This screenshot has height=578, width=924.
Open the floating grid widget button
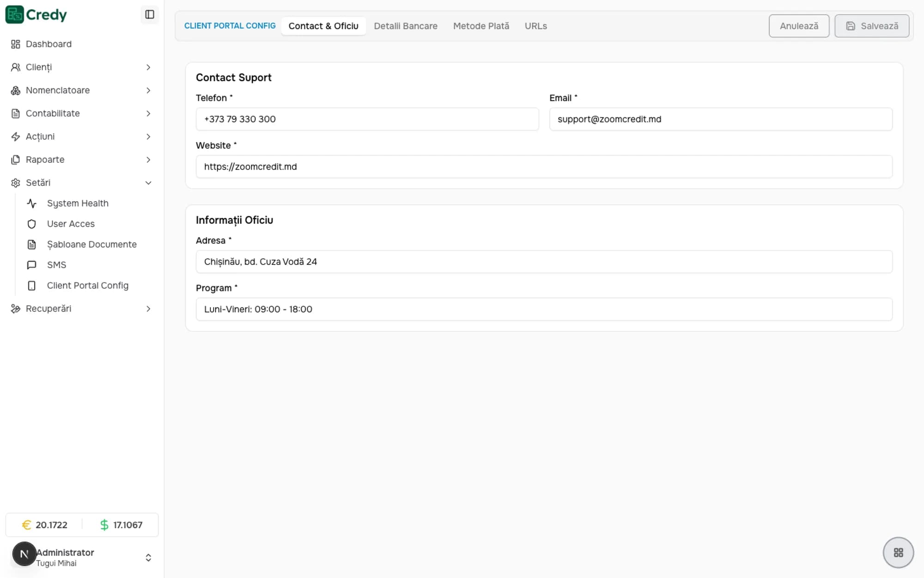pyautogui.click(x=898, y=553)
